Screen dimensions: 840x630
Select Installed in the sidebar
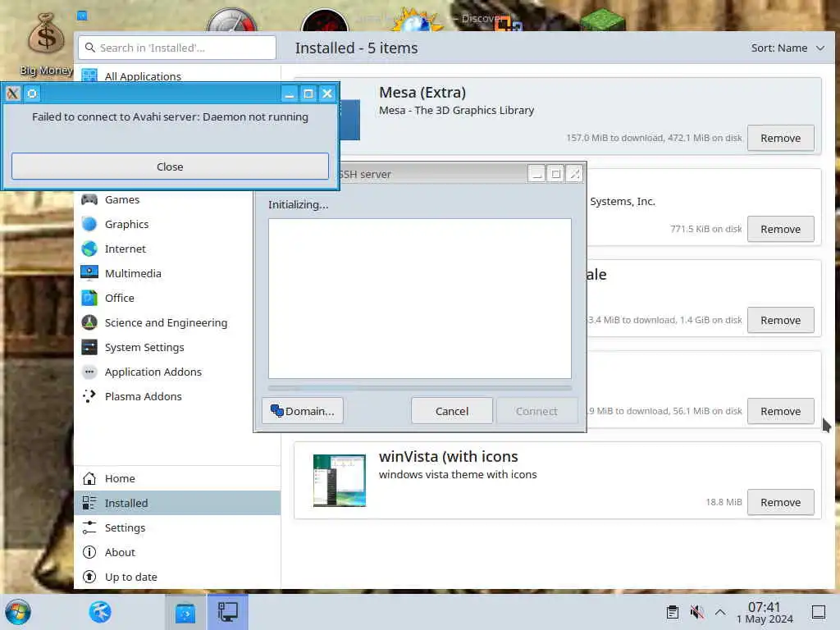(177, 503)
